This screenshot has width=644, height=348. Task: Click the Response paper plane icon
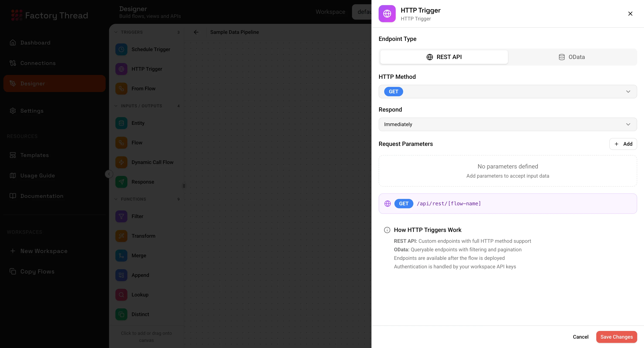(x=121, y=182)
